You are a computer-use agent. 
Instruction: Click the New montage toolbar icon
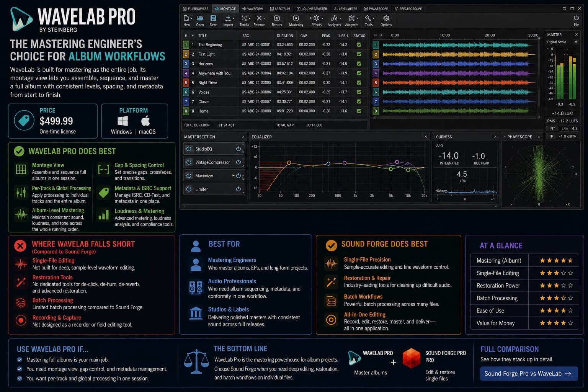coord(186,18)
